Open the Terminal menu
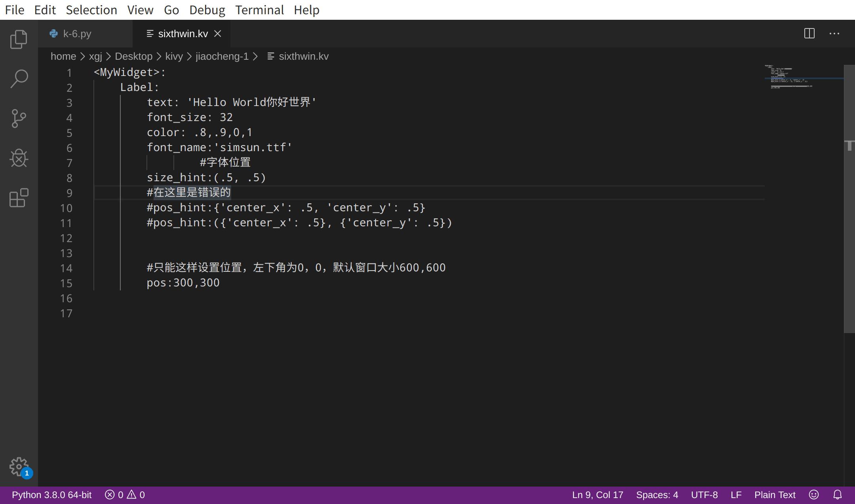This screenshot has width=855, height=504. pyautogui.click(x=259, y=10)
